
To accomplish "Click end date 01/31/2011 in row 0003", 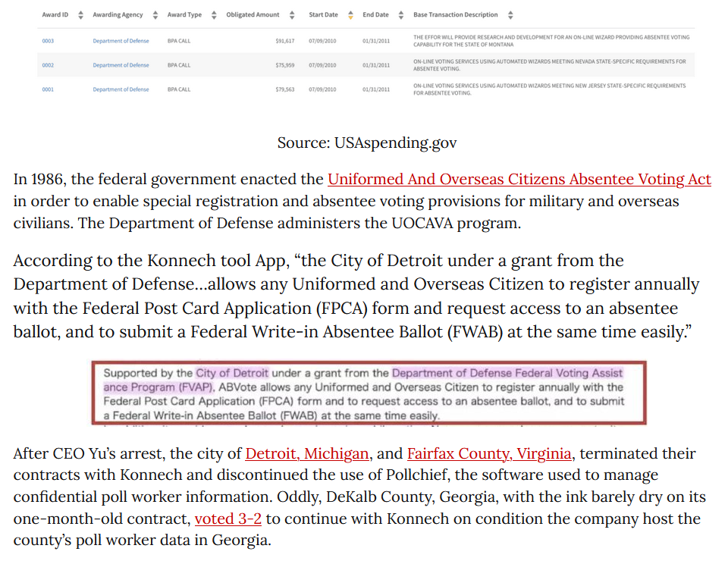I will pos(376,41).
